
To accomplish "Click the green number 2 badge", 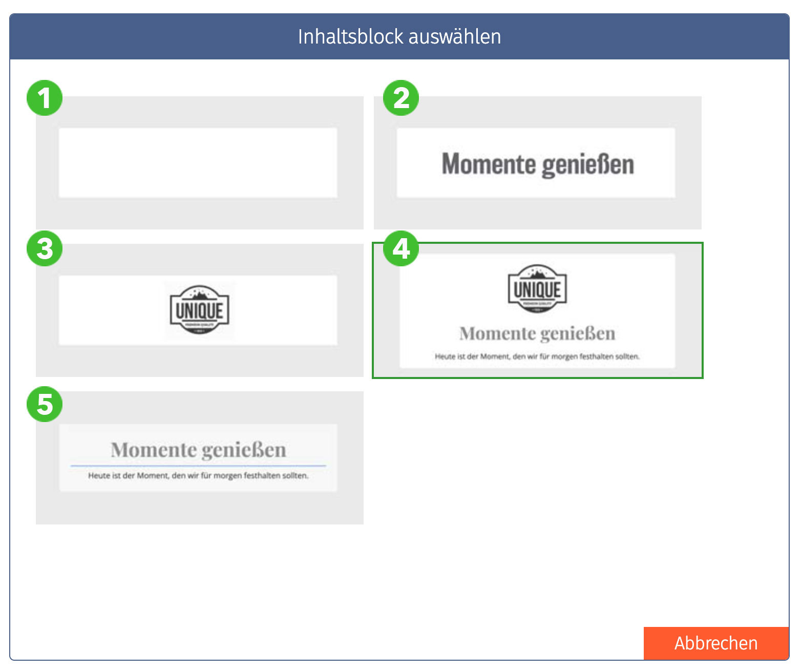I will click(x=401, y=98).
